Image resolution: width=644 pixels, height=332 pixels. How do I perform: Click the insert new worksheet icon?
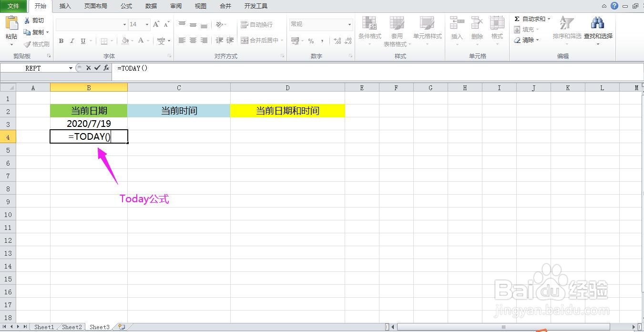coord(122,327)
